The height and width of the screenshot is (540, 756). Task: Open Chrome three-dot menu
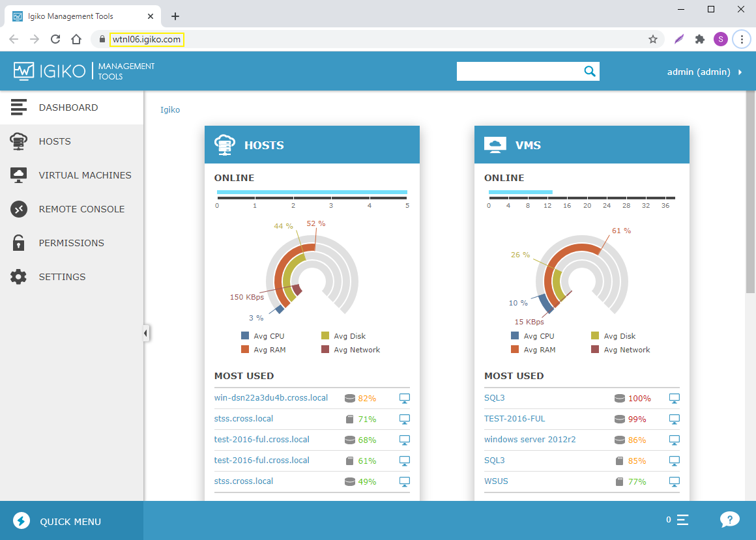[x=742, y=40]
